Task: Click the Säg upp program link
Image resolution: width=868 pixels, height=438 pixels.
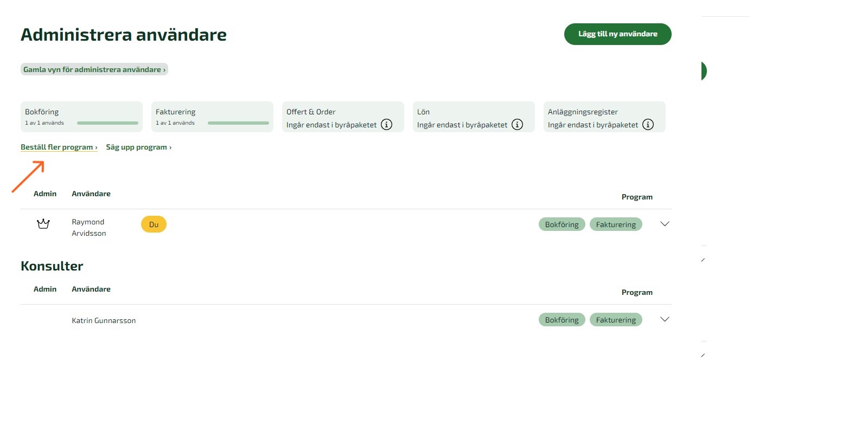Action: click(x=138, y=147)
